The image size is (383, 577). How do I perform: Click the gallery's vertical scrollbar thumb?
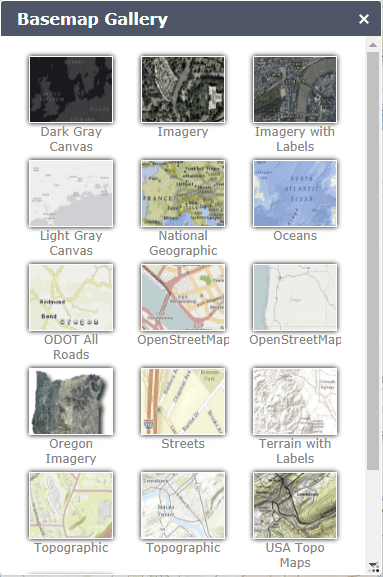pos(373,261)
